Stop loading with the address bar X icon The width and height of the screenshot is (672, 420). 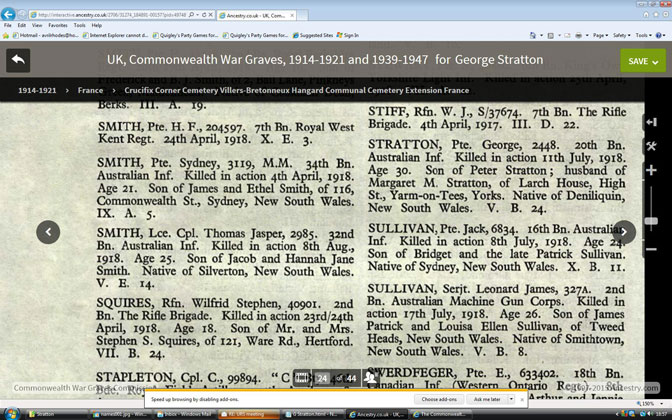coord(210,15)
